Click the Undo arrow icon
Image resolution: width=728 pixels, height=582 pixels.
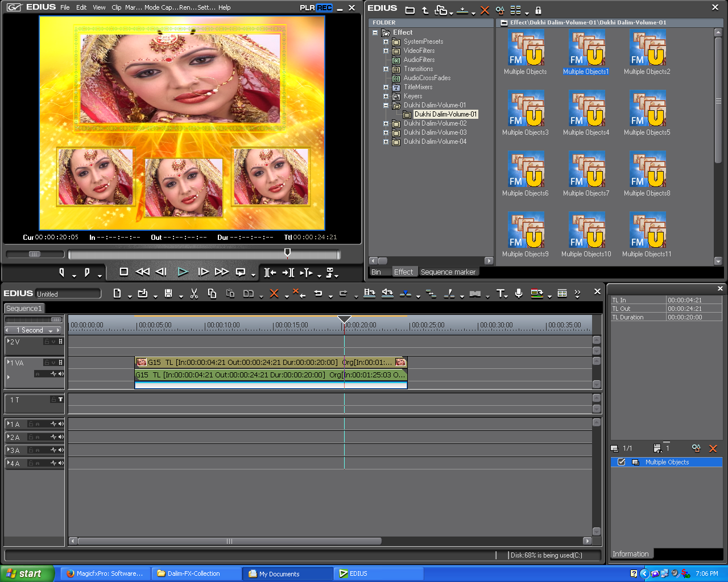tap(318, 293)
